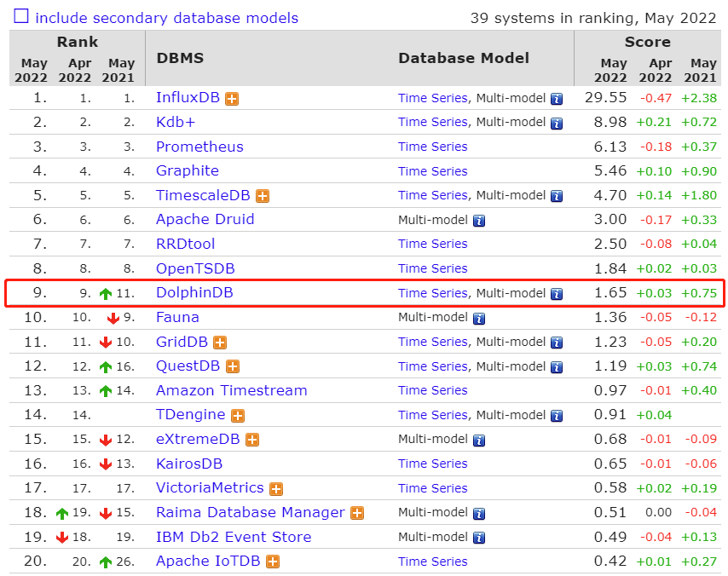Click 'Time Series' link in DolphinDB row

pyautogui.click(x=433, y=293)
